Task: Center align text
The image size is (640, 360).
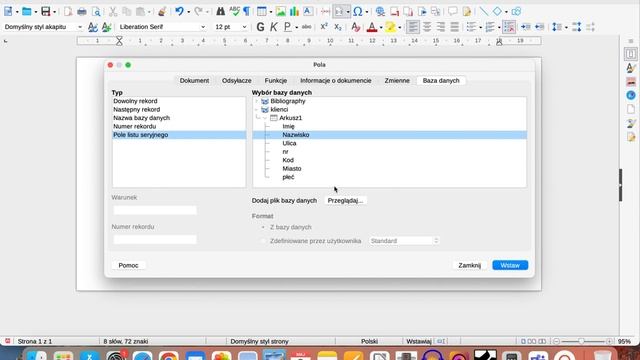Action: coord(427,27)
